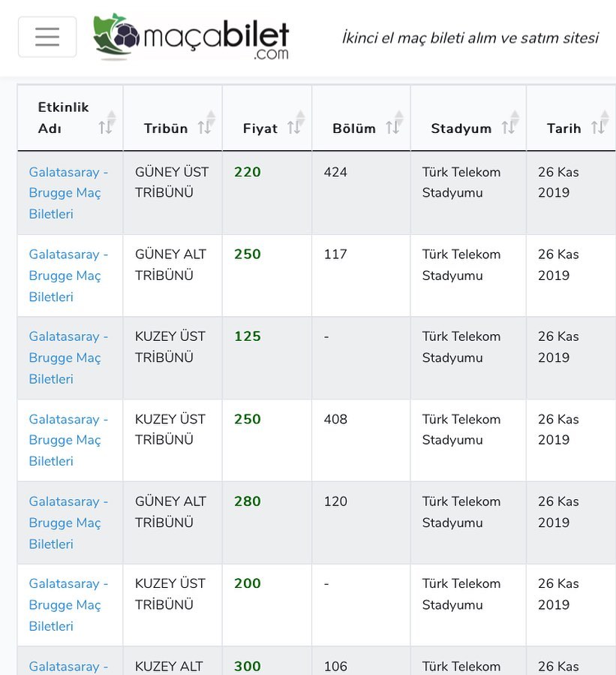Open Galatasaray - Brugge link for section 117
This screenshot has width=616, height=675.
point(68,276)
